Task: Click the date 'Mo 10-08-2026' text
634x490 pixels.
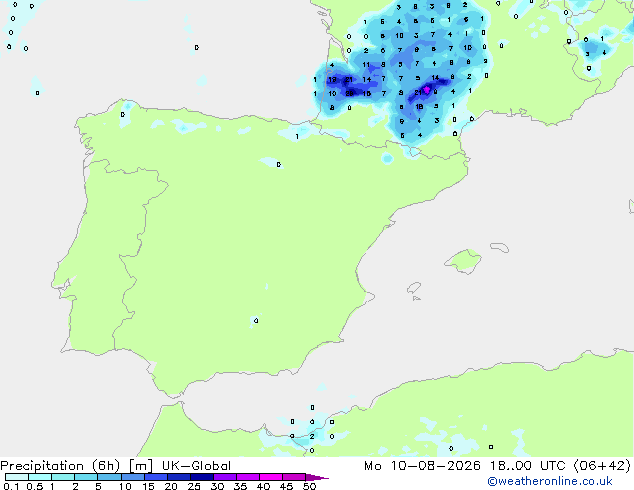Action: point(422,466)
